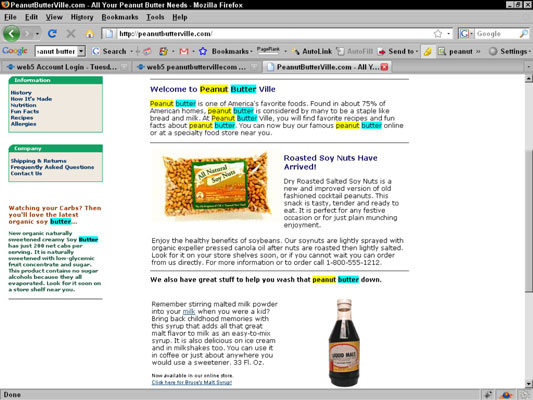The width and height of the screenshot is (533, 400).
Task: Open the tab list dropdown arrow
Action: (x=529, y=67)
